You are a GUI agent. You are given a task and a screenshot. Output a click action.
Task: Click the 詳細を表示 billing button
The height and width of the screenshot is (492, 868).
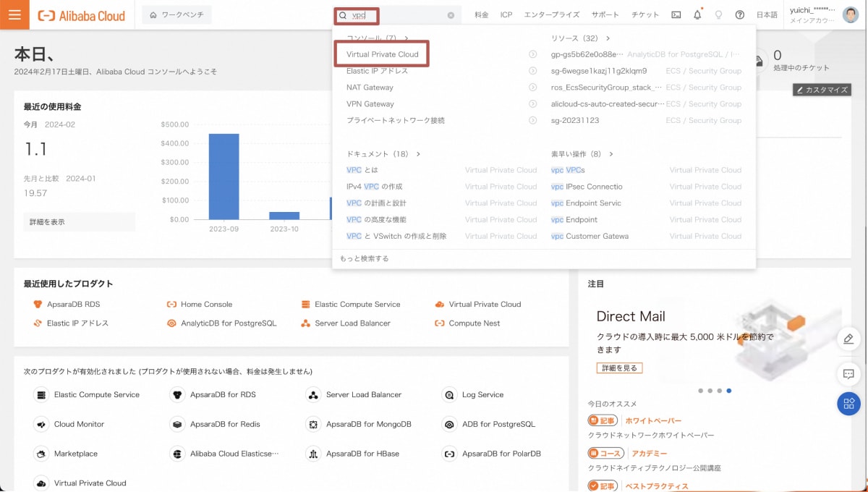(79, 222)
